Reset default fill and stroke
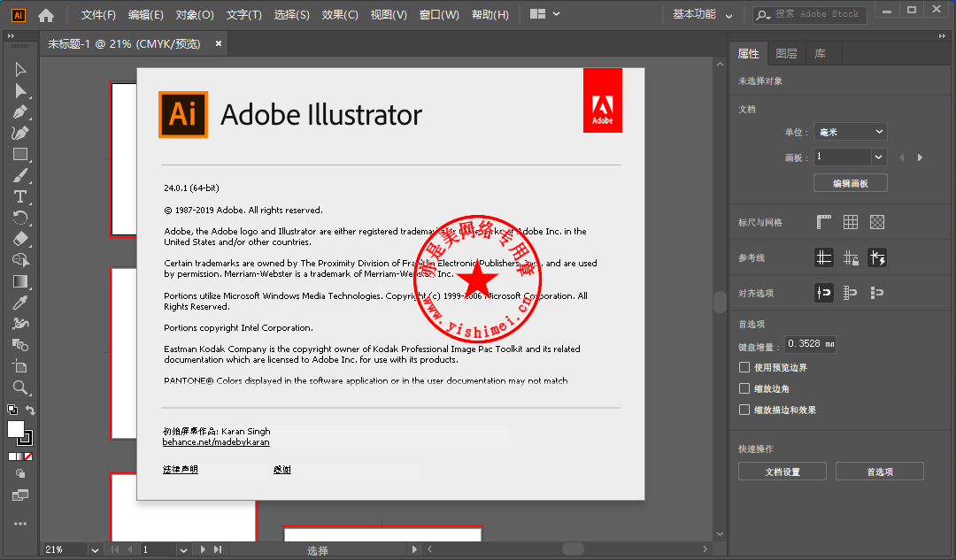This screenshot has width=956, height=560. pyautogui.click(x=12, y=410)
